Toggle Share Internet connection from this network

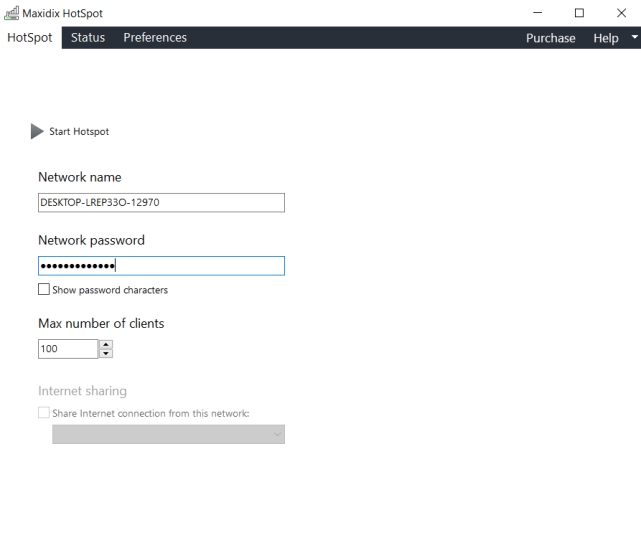click(x=44, y=413)
